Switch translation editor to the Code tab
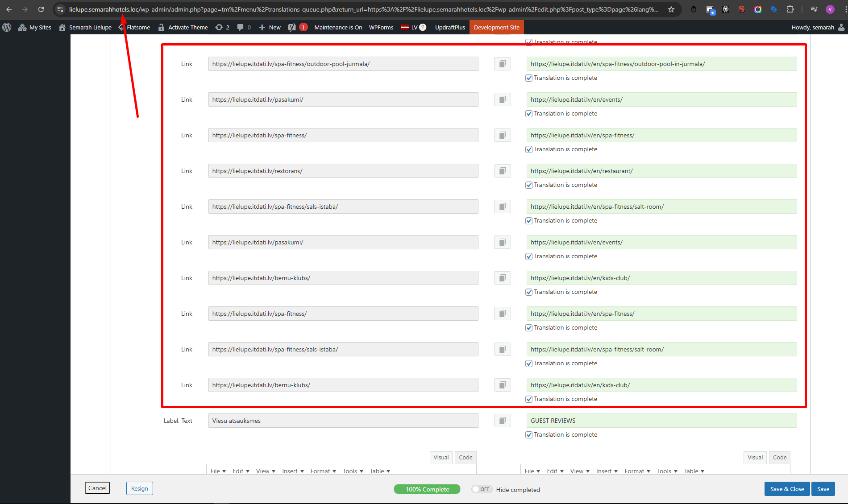 [x=780, y=458]
